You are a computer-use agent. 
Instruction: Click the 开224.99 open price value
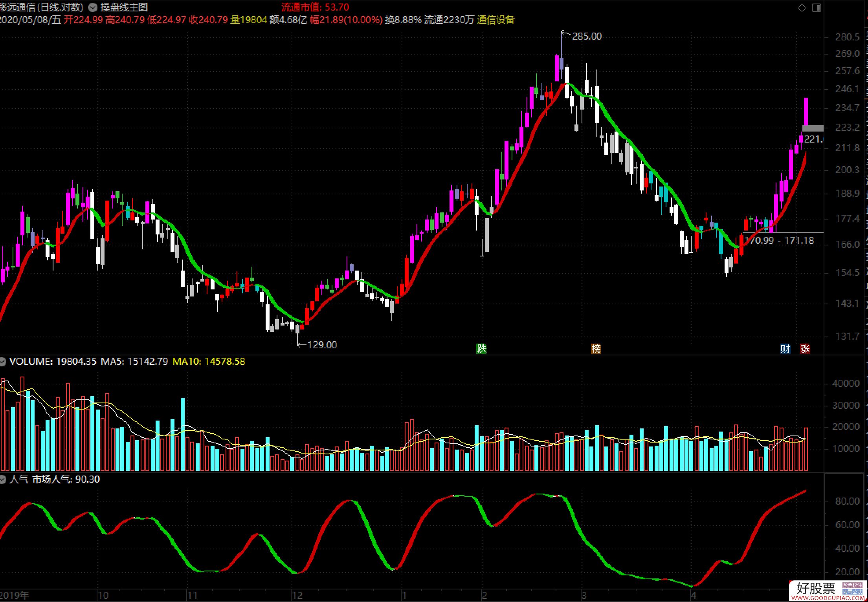coord(83,20)
